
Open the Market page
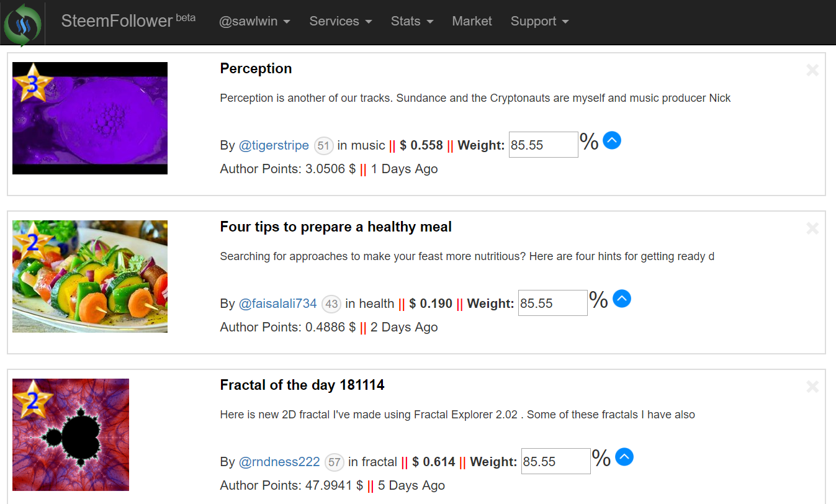pyautogui.click(x=472, y=21)
